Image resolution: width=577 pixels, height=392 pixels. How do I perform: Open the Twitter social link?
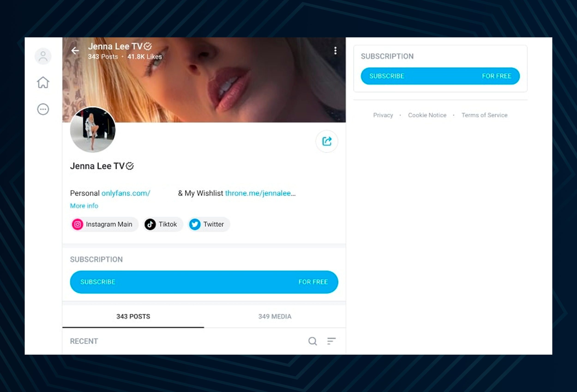pos(209,224)
